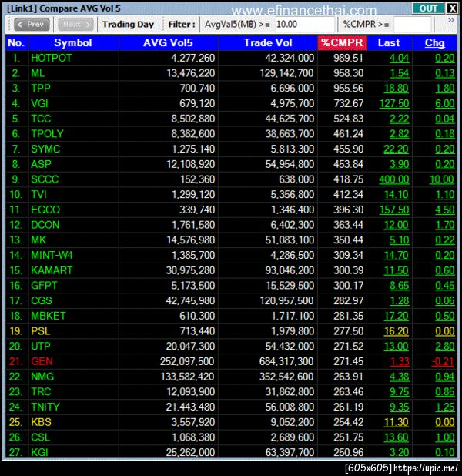
Task: Select the SCCC symbol
Action: (45, 179)
